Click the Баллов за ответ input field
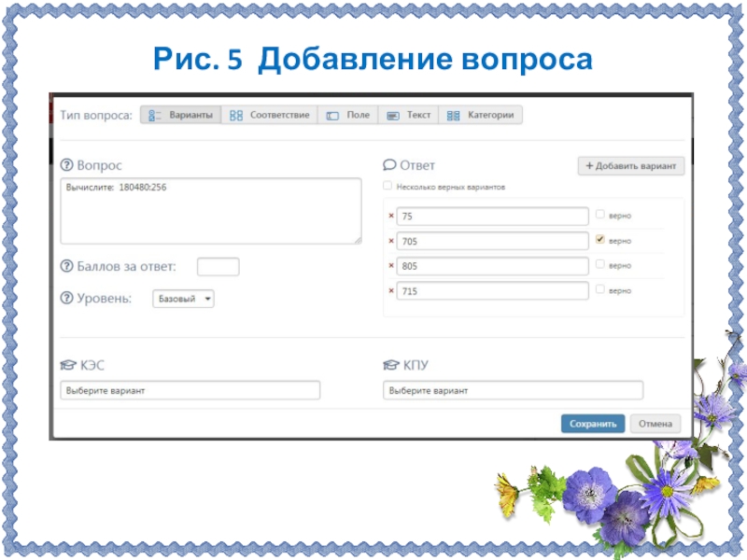Image resolution: width=747 pixels, height=560 pixels. click(x=218, y=267)
